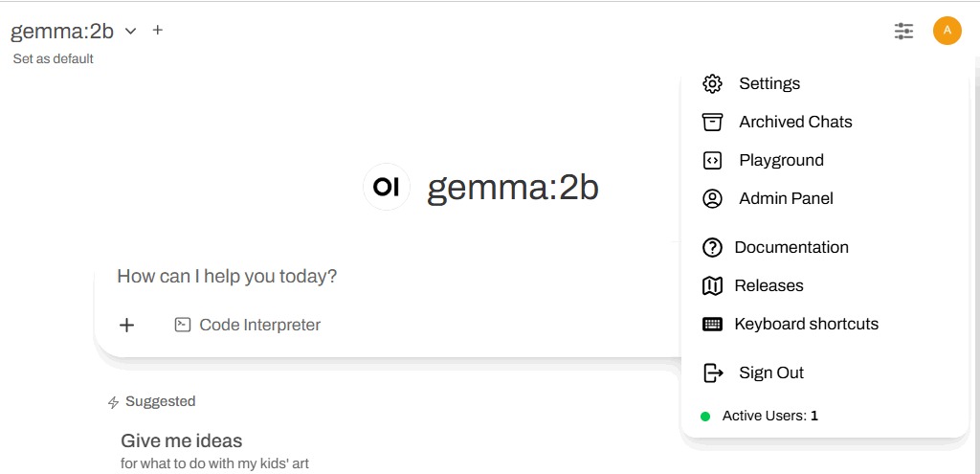980x474 pixels.
Task: Click the Keyboard shortcuts keyboard icon
Action: tap(712, 325)
